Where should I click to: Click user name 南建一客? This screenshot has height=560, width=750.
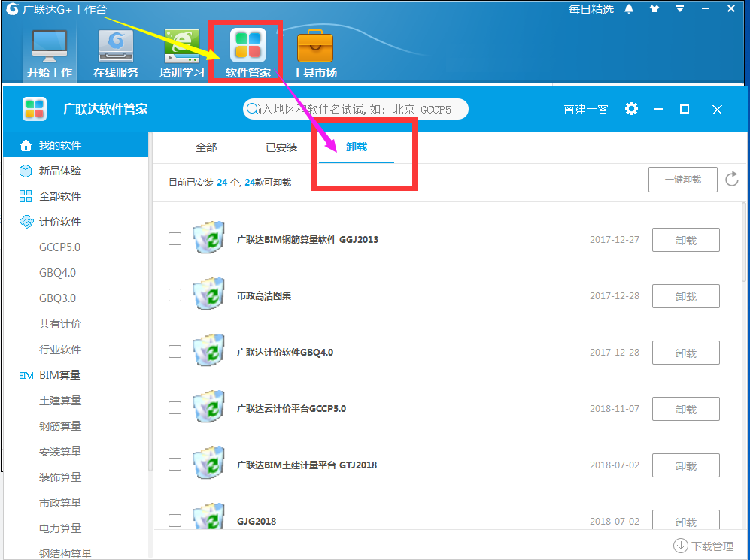click(x=586, y=110)
